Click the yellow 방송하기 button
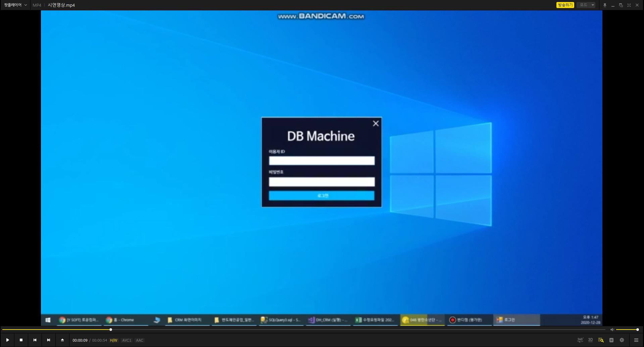 565,5
